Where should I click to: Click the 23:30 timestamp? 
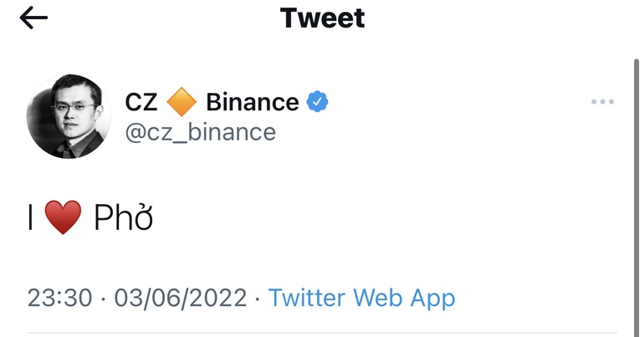tap(59, 298)
